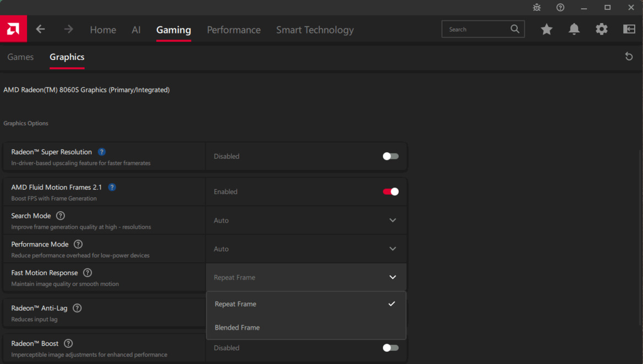Switch to the Games sub-tab
This screenshot has width=643, height=364.
click(20, 57)
